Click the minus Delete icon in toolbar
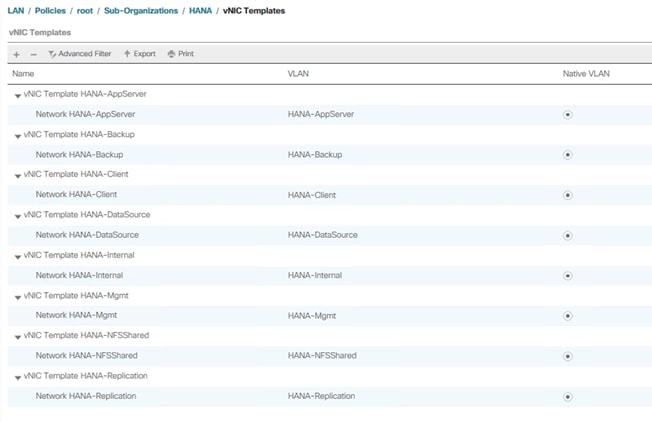Screen dimensions: 652x422 tap(34, 54)
